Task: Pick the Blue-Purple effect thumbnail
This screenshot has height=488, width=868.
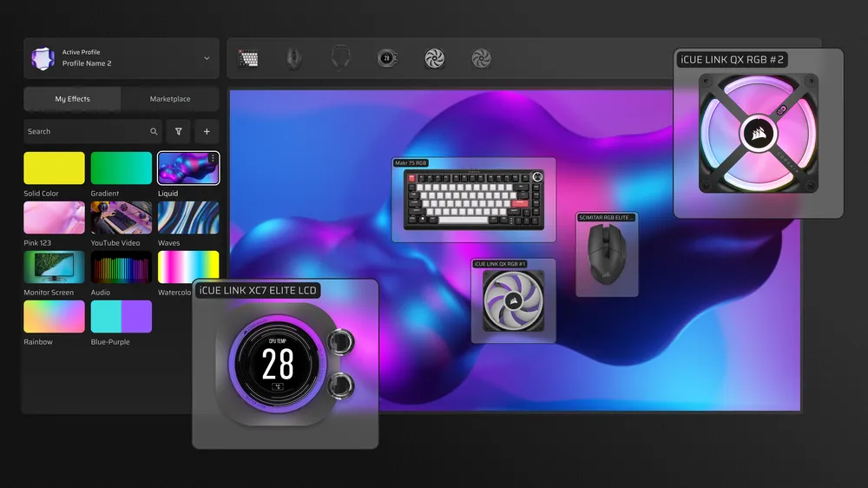Action: coord(122,316)
